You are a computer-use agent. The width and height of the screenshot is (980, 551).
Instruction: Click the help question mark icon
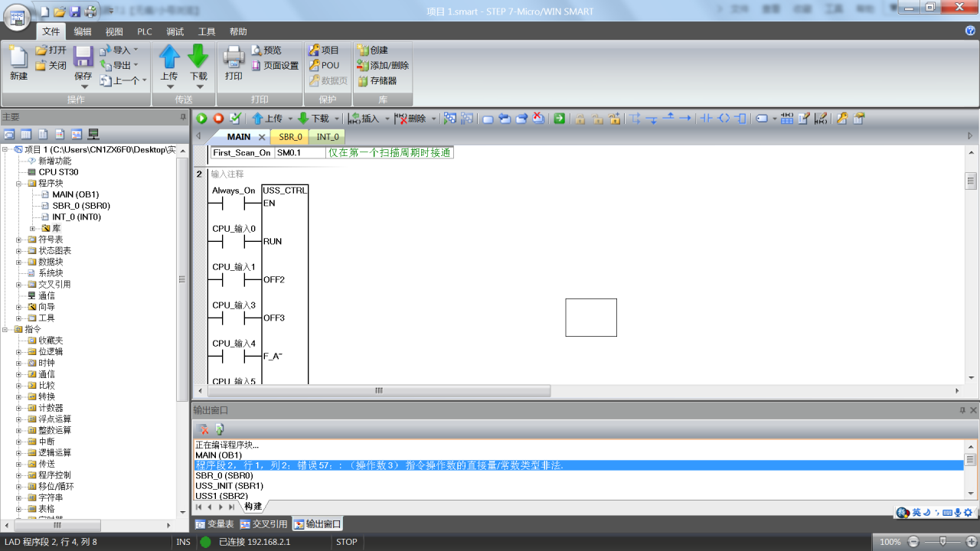click(x=970, y=31)
